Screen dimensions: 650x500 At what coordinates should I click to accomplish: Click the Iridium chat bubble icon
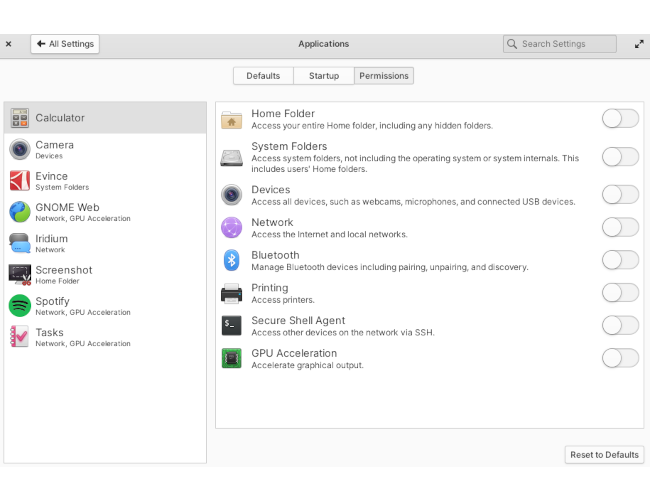19,243
